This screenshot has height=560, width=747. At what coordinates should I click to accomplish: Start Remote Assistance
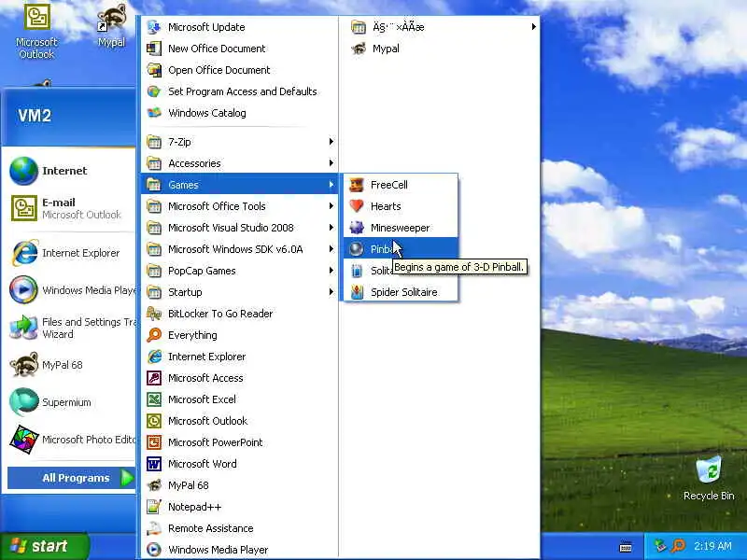tap(240, 528)
